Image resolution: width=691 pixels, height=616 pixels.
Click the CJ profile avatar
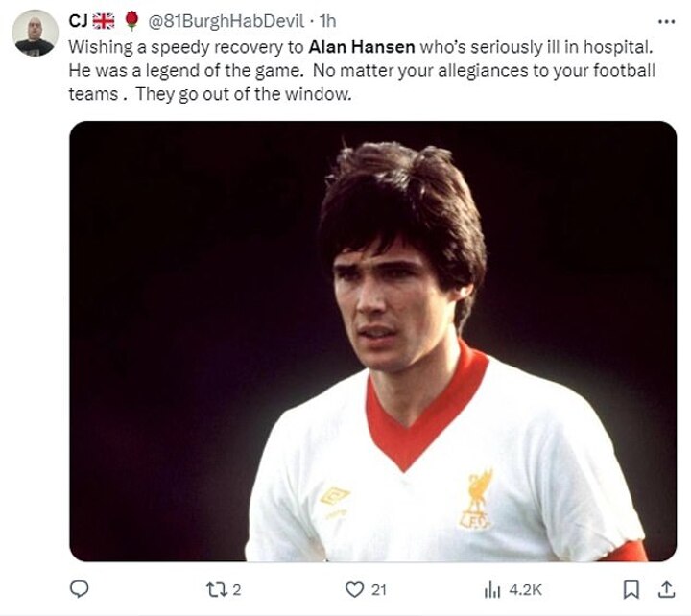pos(34,33)
